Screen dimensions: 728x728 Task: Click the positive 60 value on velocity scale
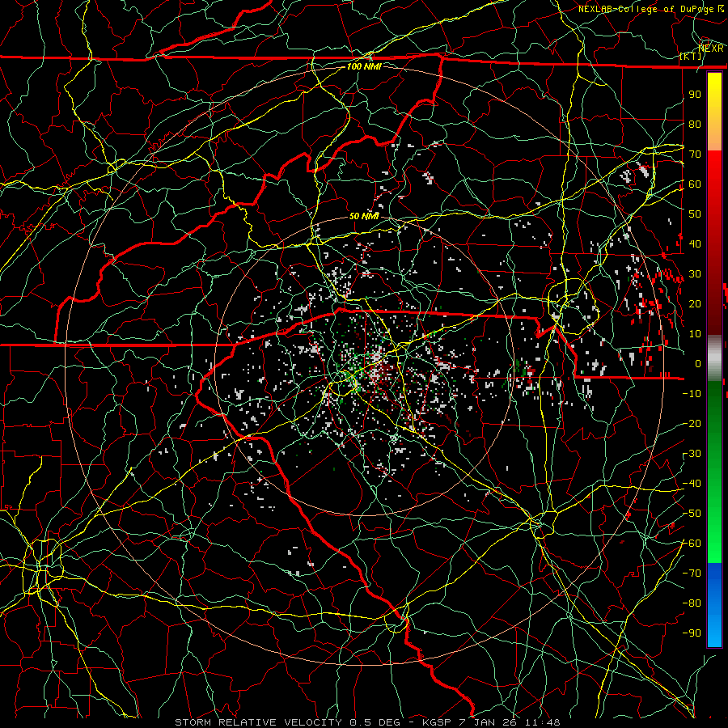tap(695, 184)
